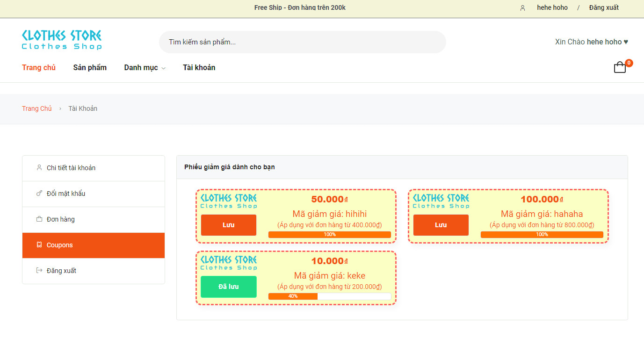Click the coupon icon in the sidebar
The width and height of the screenshot is (644, 338).
[39, 245]
